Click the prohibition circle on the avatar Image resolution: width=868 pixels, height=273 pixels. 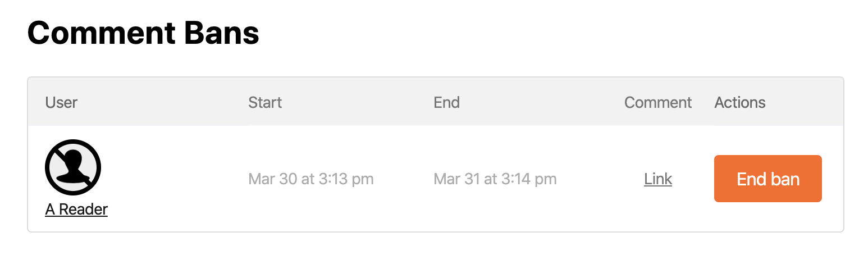pos(73,167)
